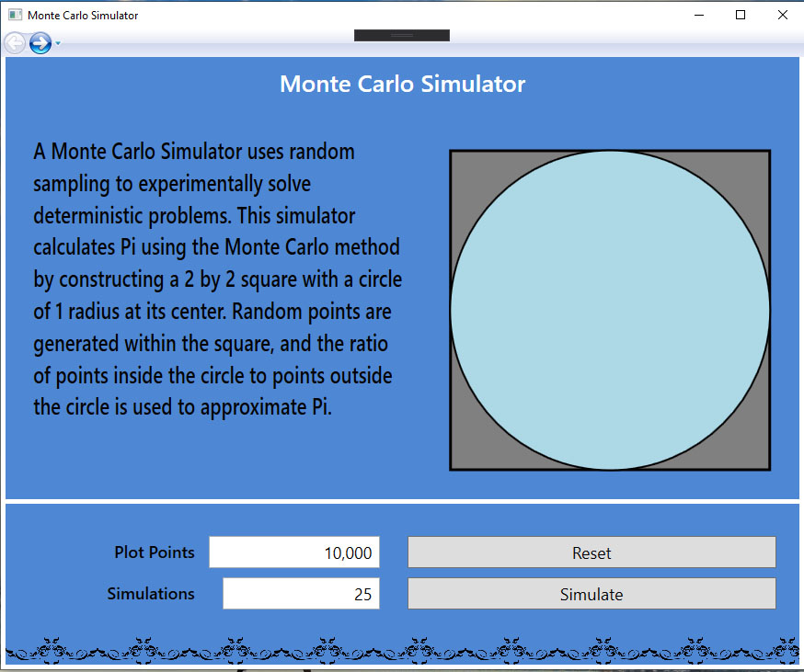Focus the Plot Points input field
804x672 pixels.
[294, 552]
